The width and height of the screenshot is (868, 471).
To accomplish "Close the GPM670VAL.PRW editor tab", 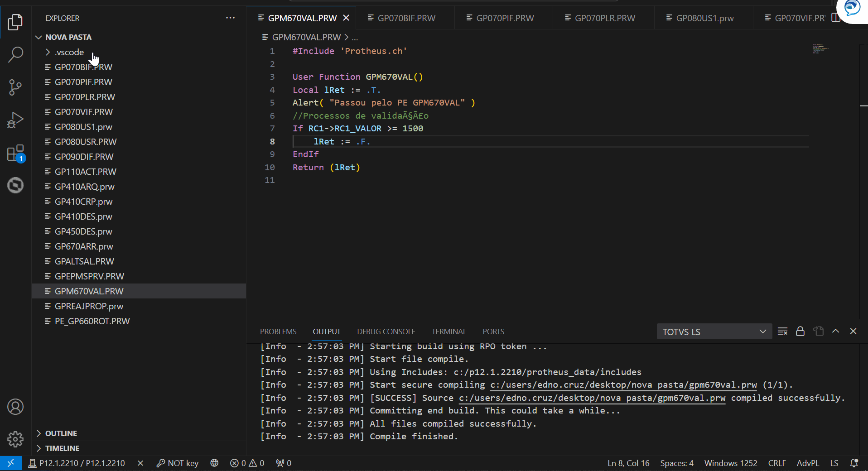I will 346,18.
